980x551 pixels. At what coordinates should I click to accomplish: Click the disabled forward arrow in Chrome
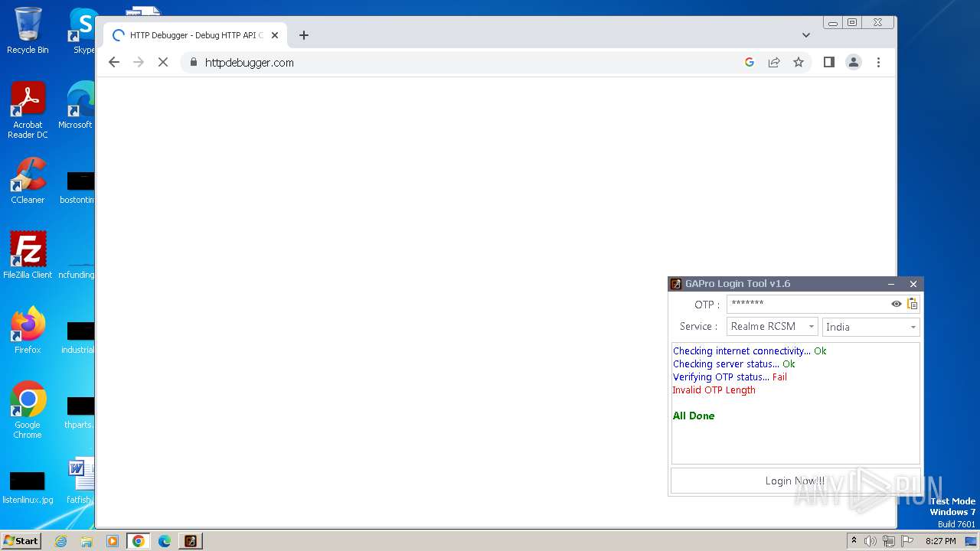(x=139, y=63)
